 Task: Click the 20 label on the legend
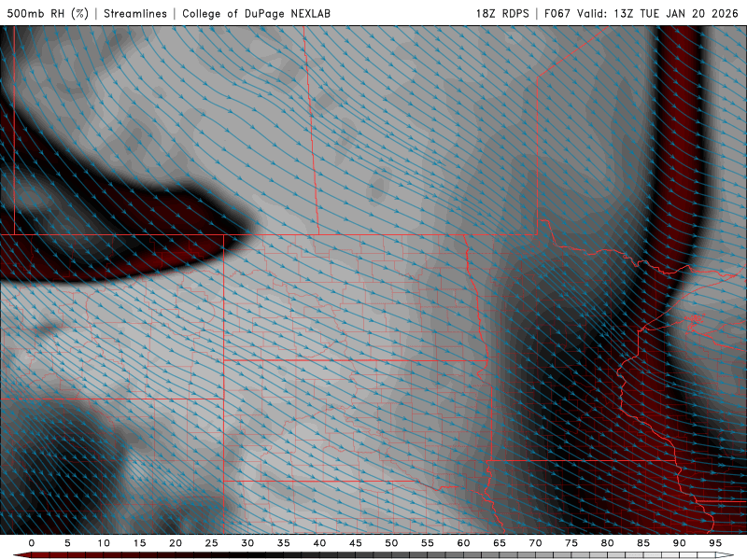click(x=176, y=543)
